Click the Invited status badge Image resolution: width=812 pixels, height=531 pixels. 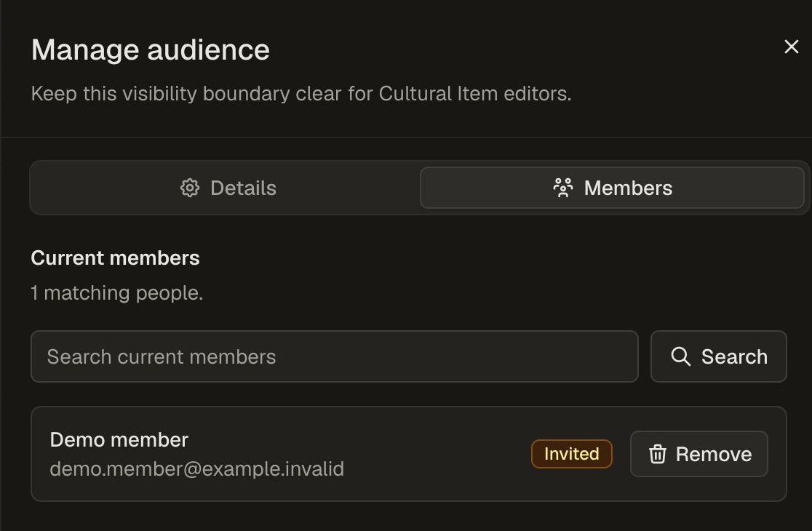click(x=572, y=454)
